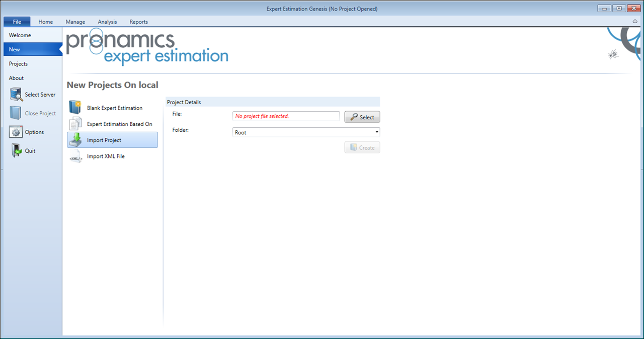Screen dimensions: 644x339
Task: Open the About section in sidebar
Action: (x=17, y=78)
